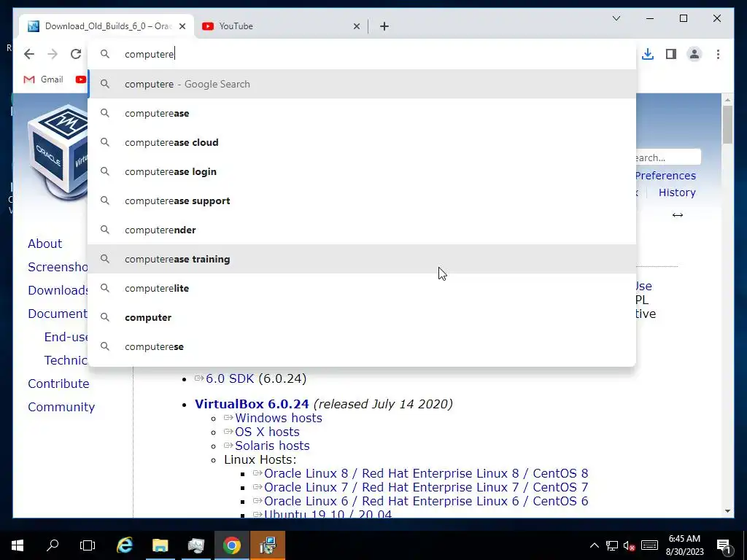
Task: Open the touch keyboard tray icon
Action: (x=649, y=545)
